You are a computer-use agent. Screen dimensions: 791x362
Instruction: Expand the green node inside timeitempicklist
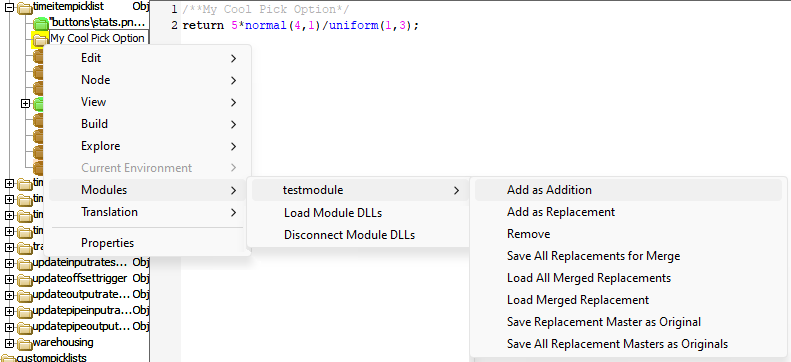tap(25, 103)
